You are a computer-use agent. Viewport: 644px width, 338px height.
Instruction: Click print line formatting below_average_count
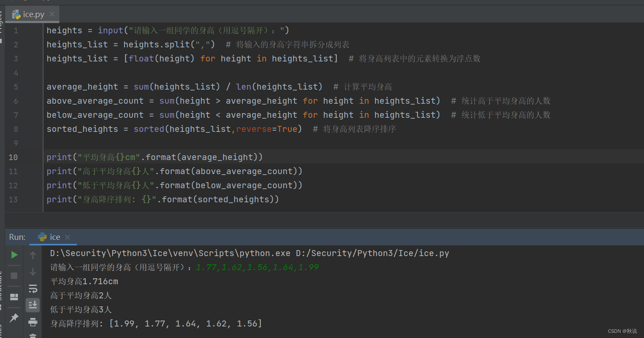click(175, 185)
